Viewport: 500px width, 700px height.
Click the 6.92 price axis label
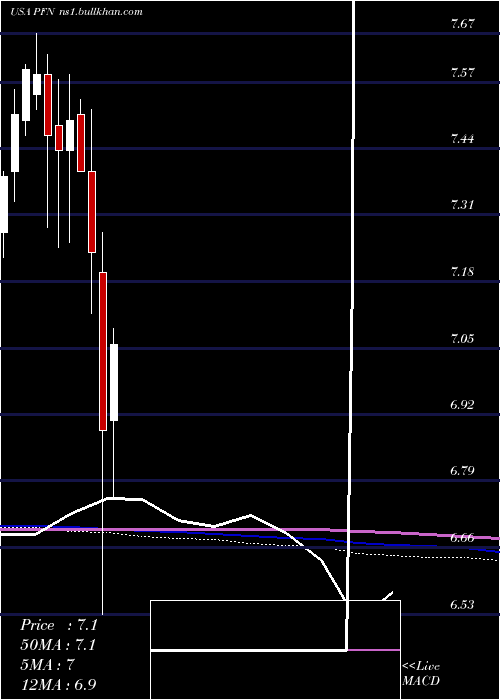point(462,405)
